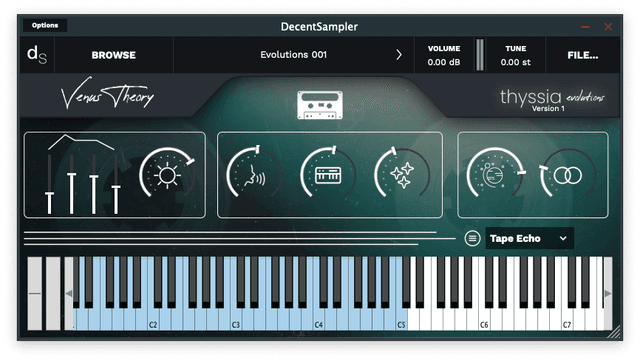Go to next preset with arrow
The image size is (640, 361).
coord(399,55)
